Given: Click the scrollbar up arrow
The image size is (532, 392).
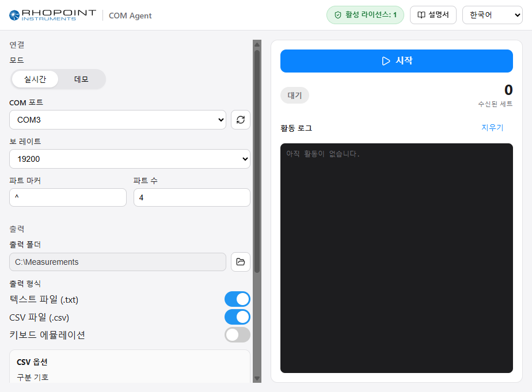Looking at the screenshot, I should (x=257, y=44).
